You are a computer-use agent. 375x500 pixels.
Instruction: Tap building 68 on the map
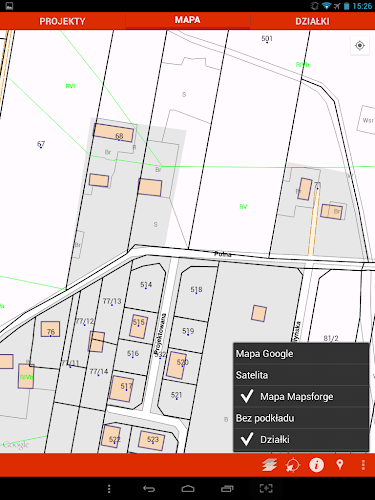114,132
